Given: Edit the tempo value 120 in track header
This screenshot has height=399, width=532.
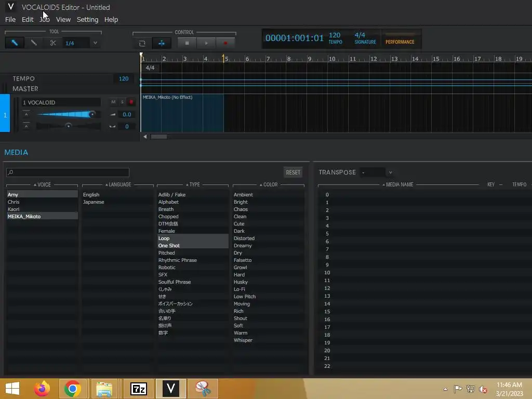Looking at the screenshot, I should tap(124, 78).
